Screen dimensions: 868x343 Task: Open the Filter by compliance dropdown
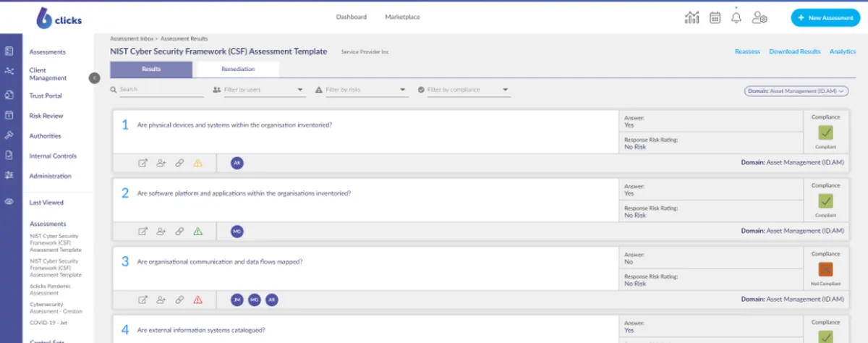click(464, 90)
